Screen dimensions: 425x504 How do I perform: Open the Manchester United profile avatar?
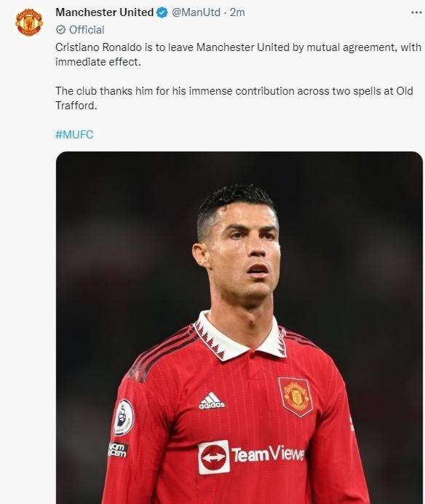point(29,23)
